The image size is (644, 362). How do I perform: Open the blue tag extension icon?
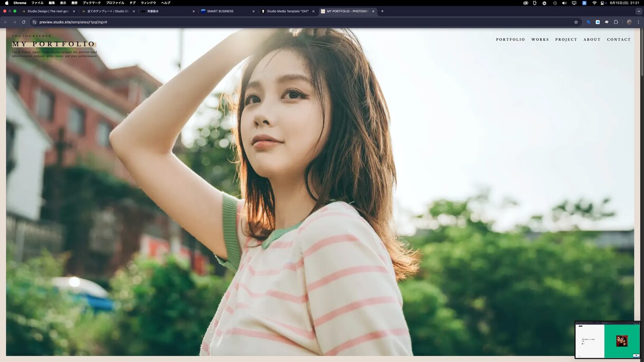589,22
